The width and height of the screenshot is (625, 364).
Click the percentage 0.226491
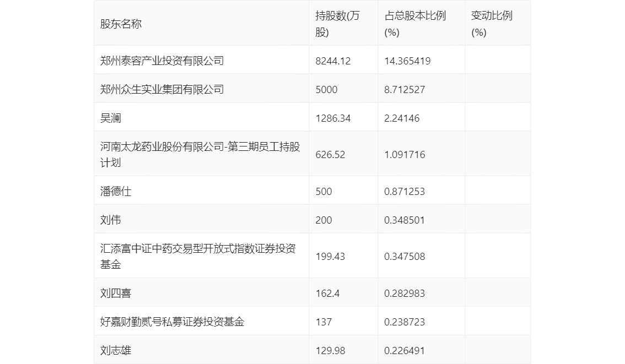405,351
